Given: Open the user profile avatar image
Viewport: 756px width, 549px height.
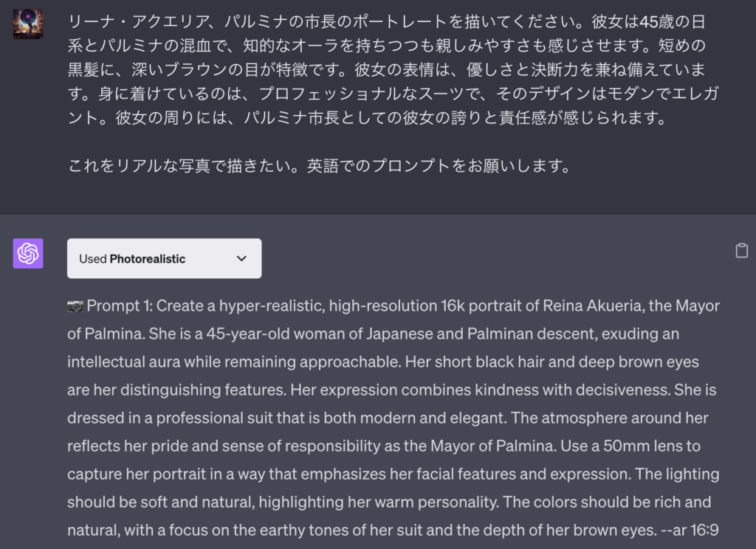Looking at the screenshot, I should click(x=28, y=24).
